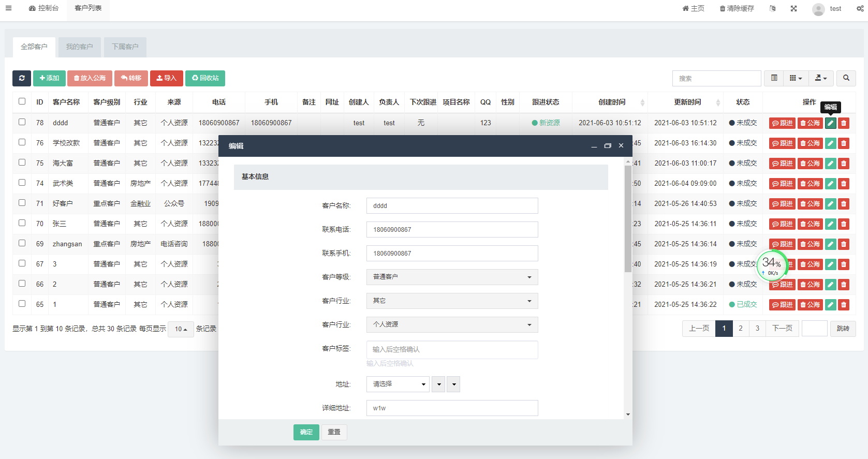Click the 客户名称 input field containing dddd
Screen dimensions: 868x459
pyautogui.click(x=452, y=205)
